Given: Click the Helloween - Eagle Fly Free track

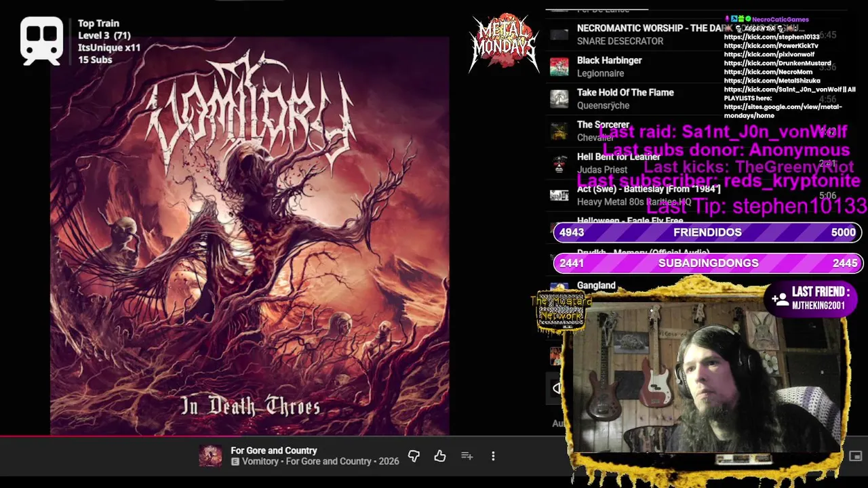Looking at the screenshot, I should [630, 221].
